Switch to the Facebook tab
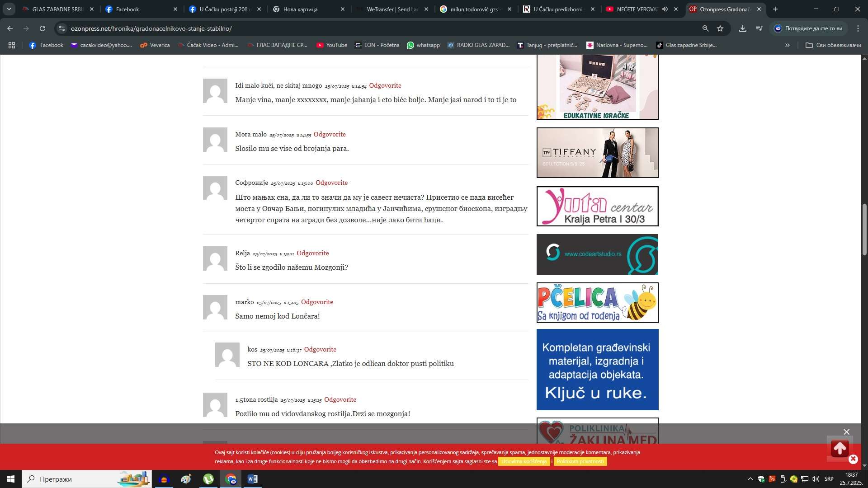The image size is (868, 488). 141,9
